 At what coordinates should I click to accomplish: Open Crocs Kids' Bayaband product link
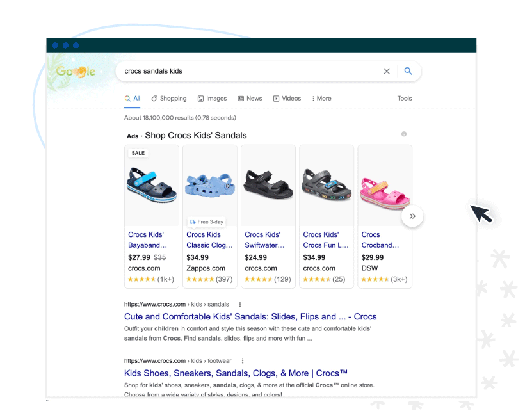click(x=147, y=240)
